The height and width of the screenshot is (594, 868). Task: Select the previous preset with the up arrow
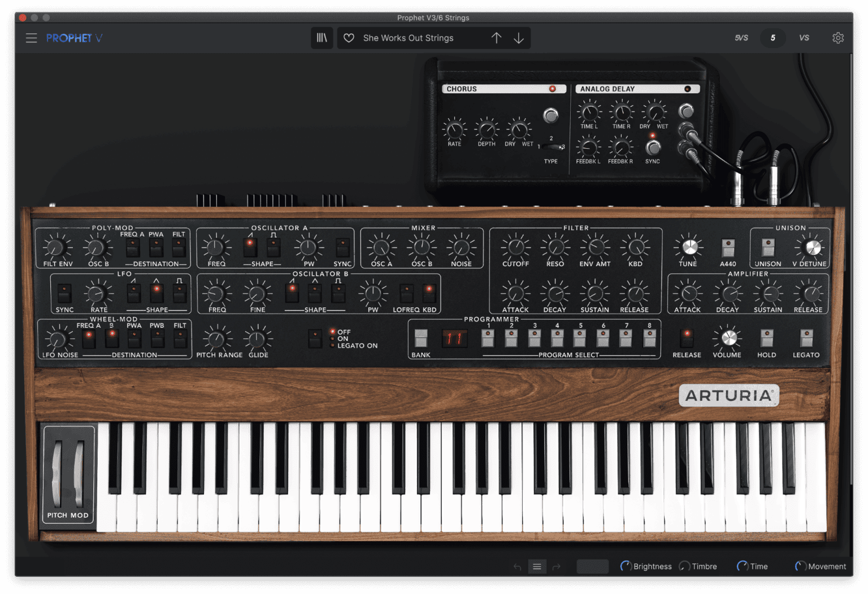496,38
